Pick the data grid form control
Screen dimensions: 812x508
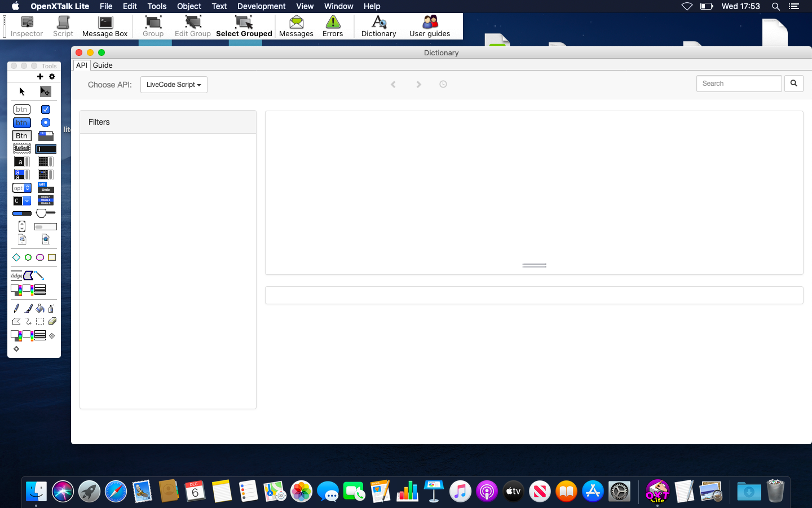(x=46, y=174)
